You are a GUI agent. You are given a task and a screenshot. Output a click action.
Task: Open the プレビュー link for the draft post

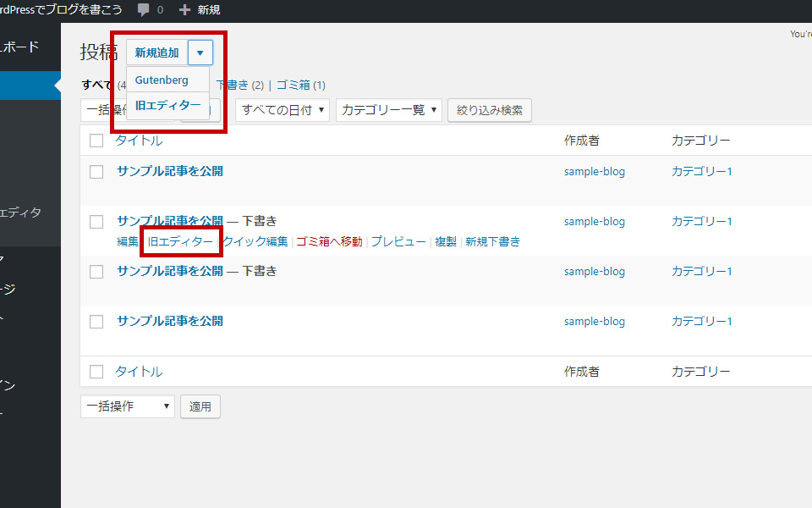(x=398, y=241)
